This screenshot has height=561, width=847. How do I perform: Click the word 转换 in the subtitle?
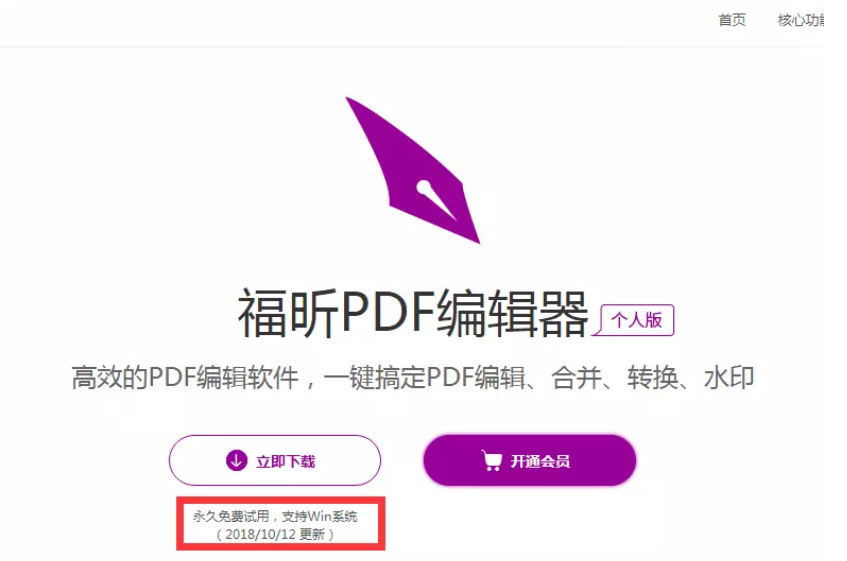653,377
